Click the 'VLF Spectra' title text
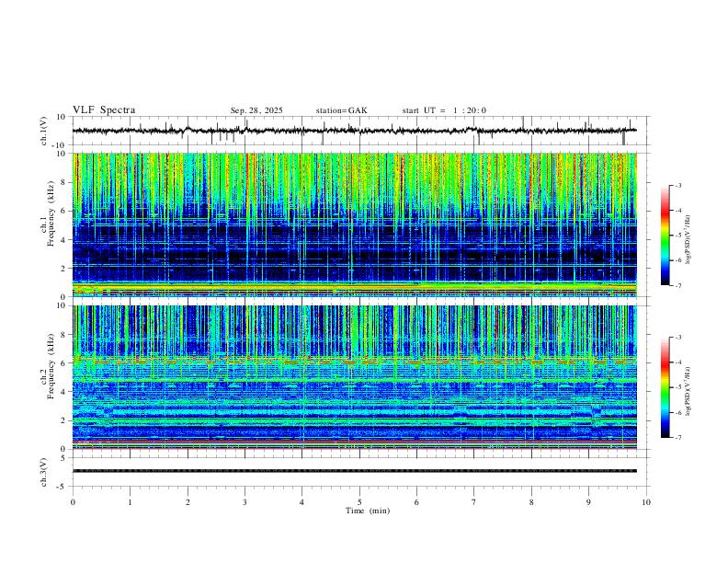 point(104,110)
